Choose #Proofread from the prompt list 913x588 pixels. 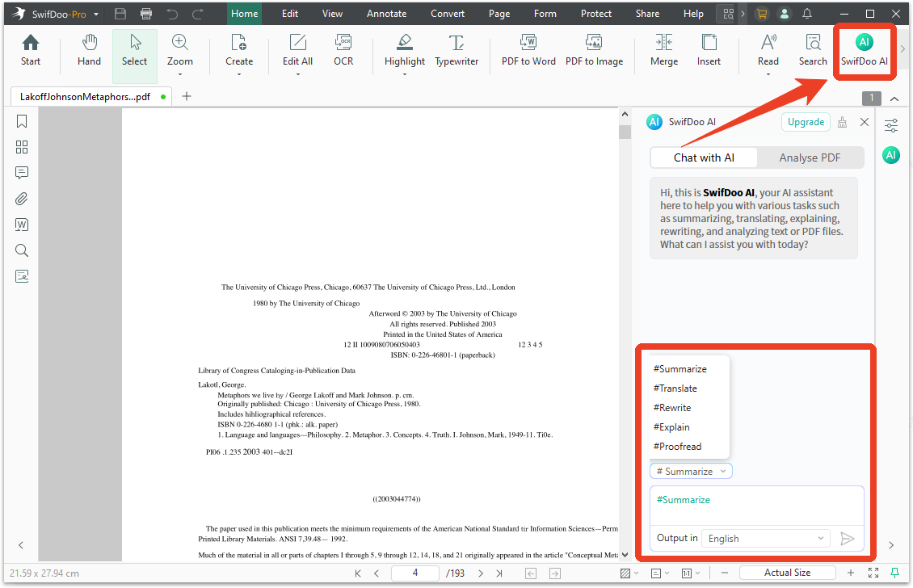tap(677, 447)
